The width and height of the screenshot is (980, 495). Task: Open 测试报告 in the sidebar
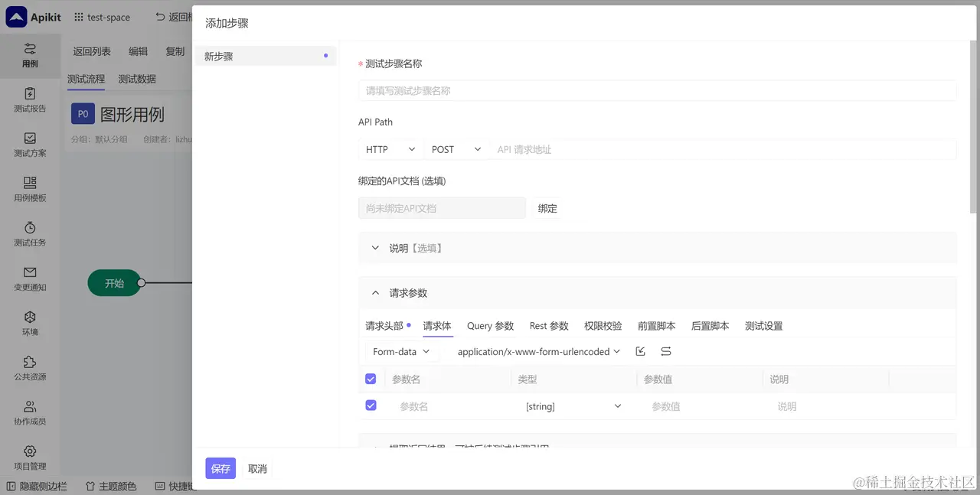[x=30, y=100]
